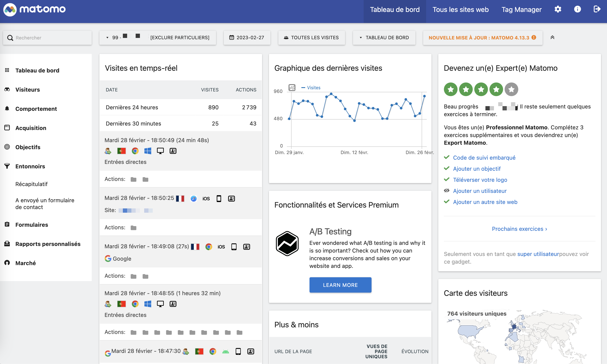The width and height of the screenshot is (607, 364).
Task: Click the LEARN MORE button
Action: pos(340,285)
